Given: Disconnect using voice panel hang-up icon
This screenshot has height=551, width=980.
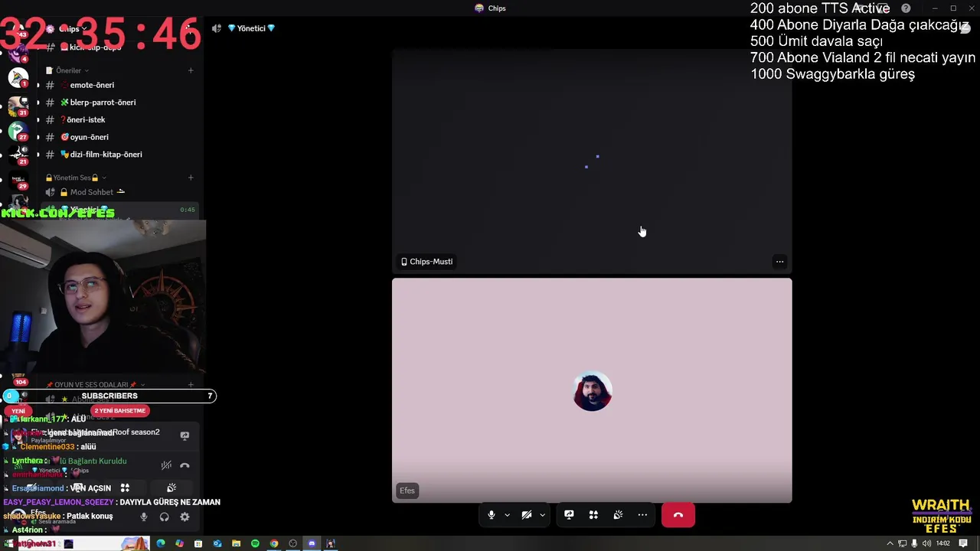Looking at the screenshot, I should click(x=185, y=465).
